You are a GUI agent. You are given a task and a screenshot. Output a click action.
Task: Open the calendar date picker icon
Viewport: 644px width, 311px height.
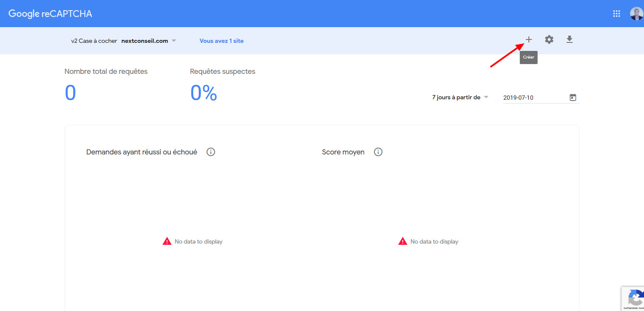click(x=573, y=98)
